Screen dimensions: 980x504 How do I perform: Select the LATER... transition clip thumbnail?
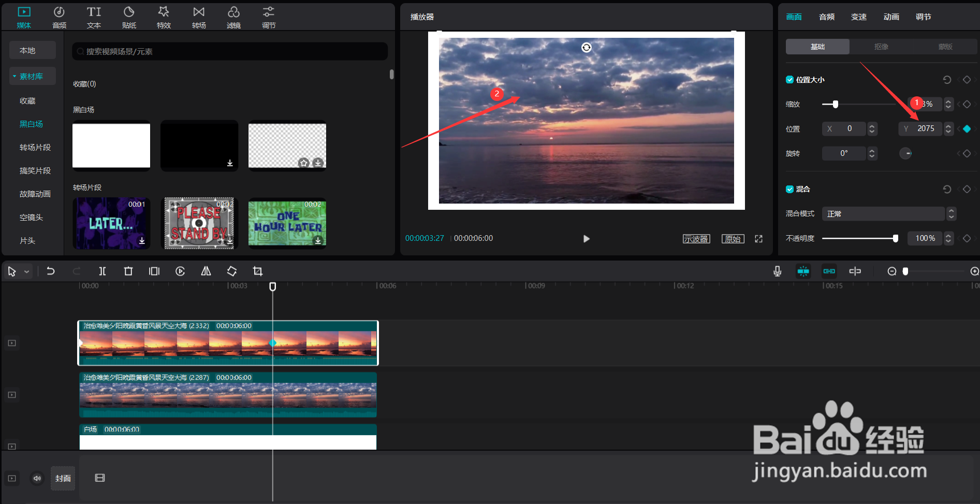(x=111, y=223)
